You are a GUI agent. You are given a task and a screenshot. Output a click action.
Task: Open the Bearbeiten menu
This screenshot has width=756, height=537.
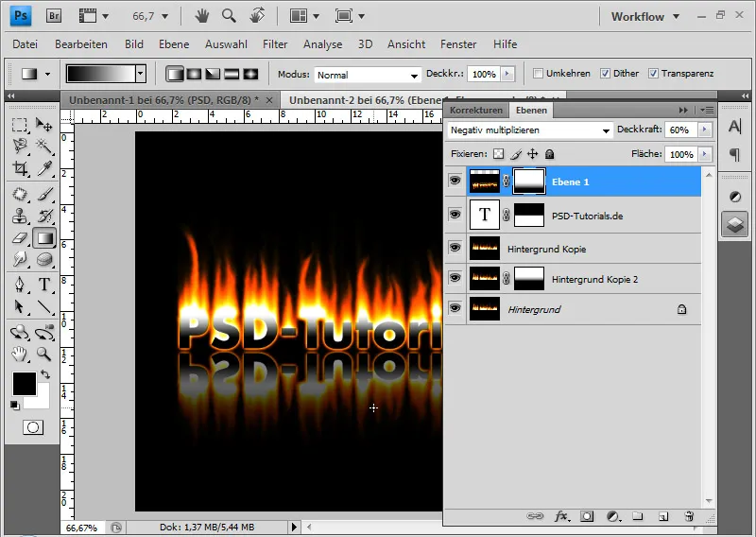pos(81,43)
